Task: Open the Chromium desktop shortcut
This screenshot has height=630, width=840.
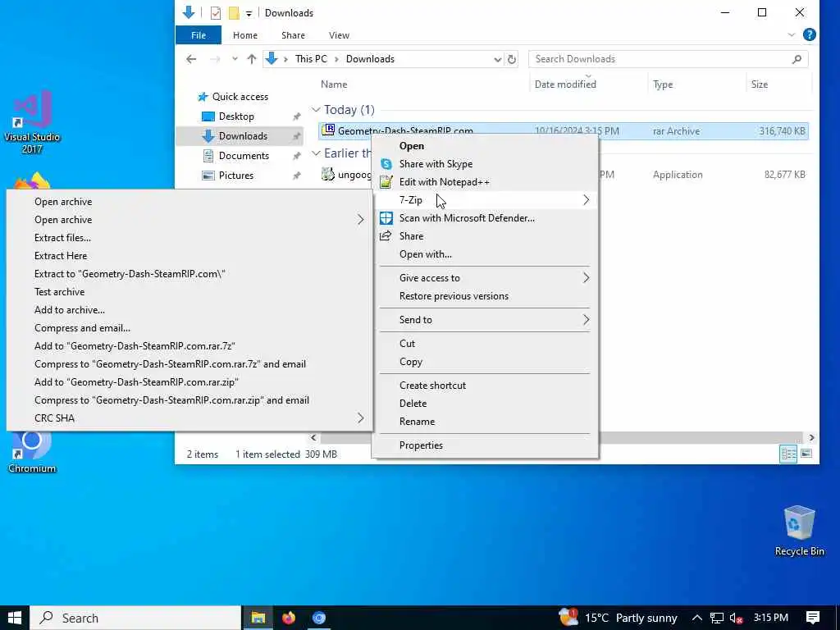Action: pos(32,453)
